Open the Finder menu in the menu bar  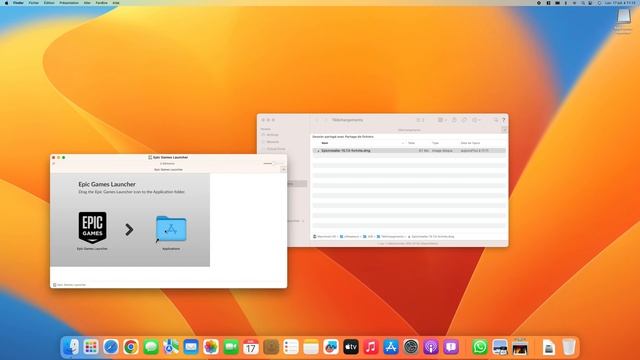tap(18, 3)
